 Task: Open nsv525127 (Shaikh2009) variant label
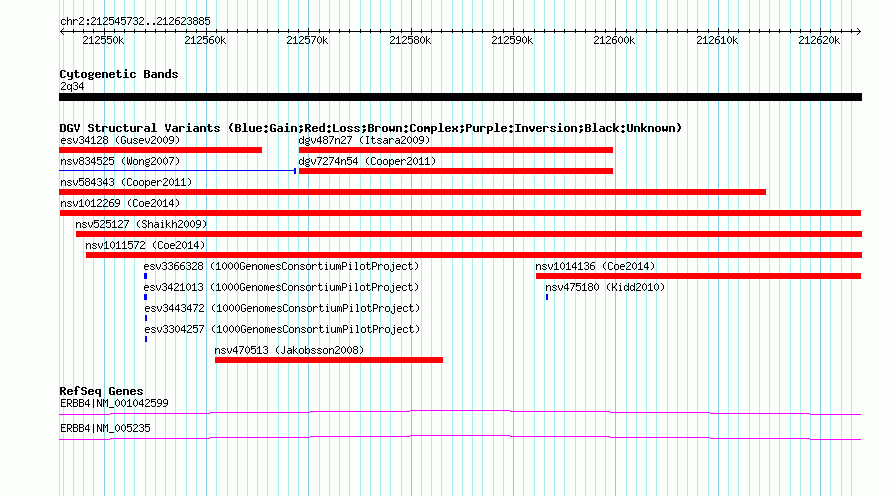coord(141,224)
